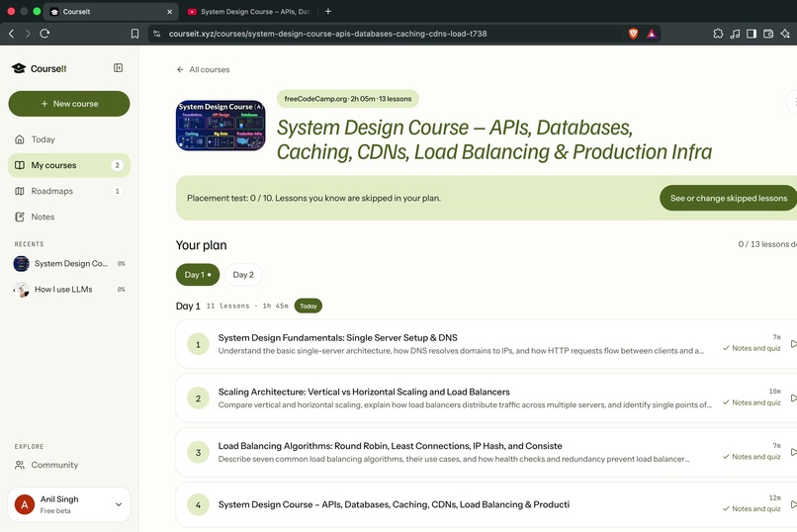This screenshot has width=797, height=532.
Task: Expand the Anil Singh account chevron
Action: click(x=119, y=504)
